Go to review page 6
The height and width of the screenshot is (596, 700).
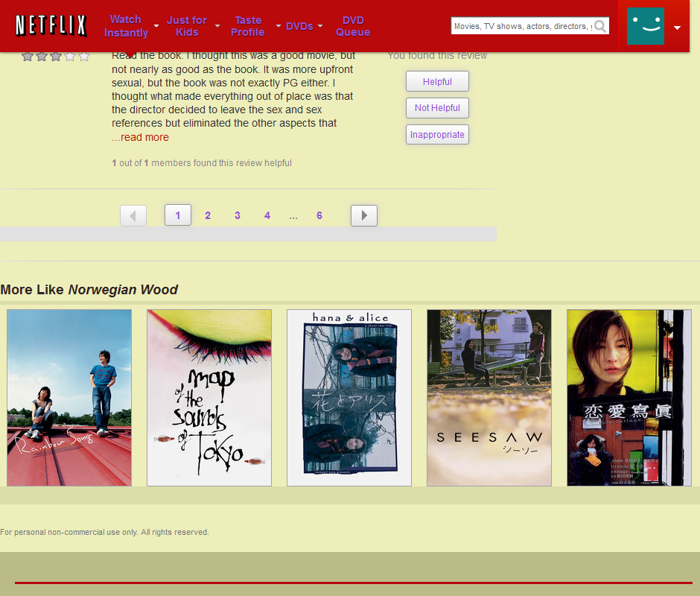tap(319, 215)
